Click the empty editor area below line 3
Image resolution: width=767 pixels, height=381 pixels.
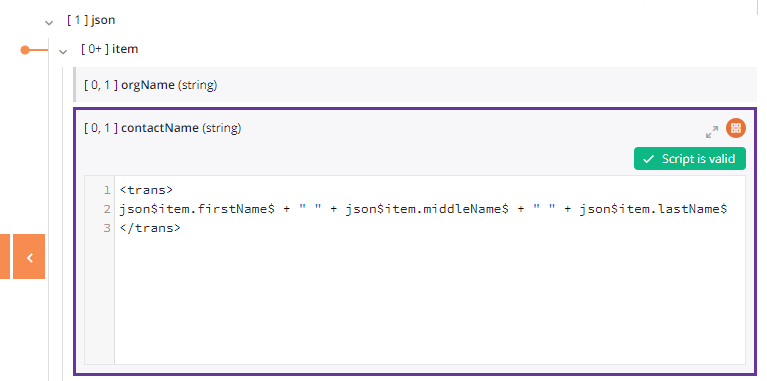click(x=429, y=298)
